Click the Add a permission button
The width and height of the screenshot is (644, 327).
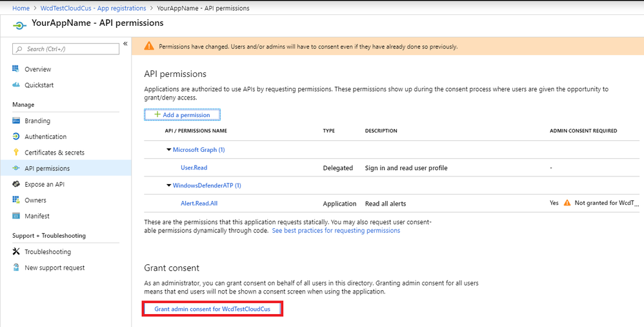tap(183, 115)
